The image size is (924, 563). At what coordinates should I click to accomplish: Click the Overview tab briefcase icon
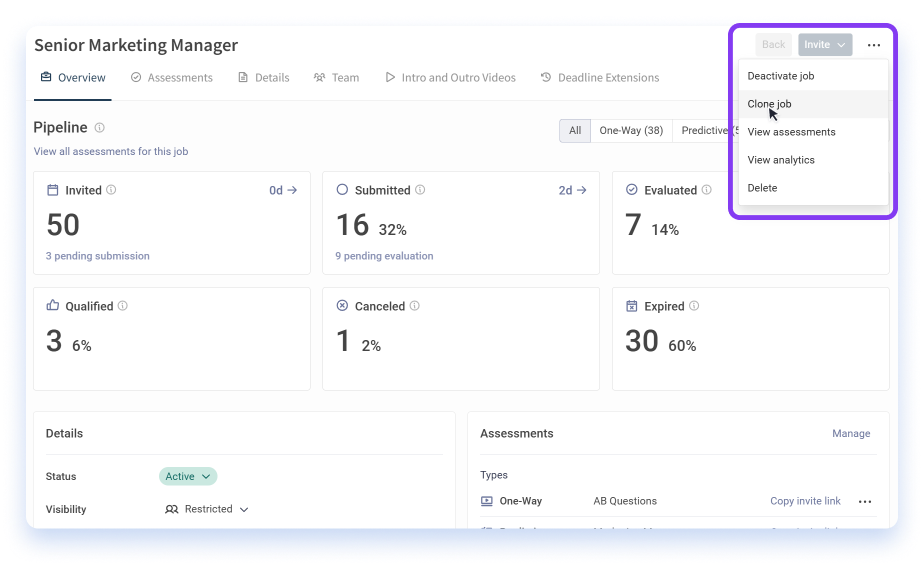click(46, 77)
